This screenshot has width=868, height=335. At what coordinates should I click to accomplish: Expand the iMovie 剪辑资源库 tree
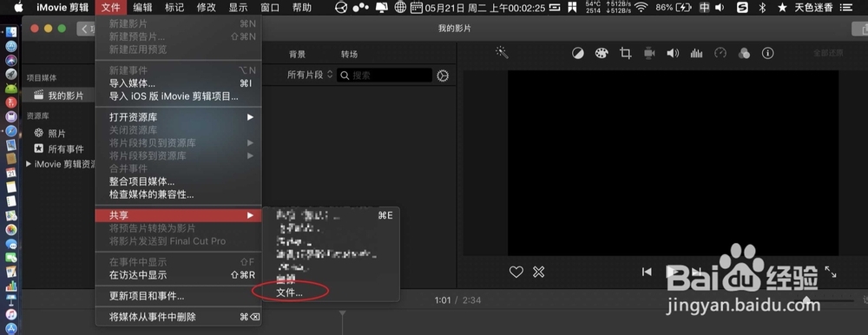pos(29,164)
